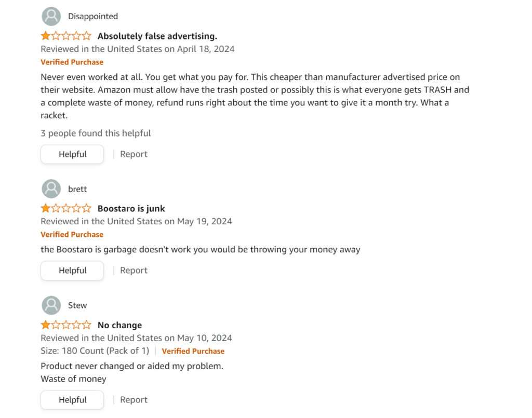Click brett's profile avatar icon
Screen dimensions: 532x418
[x=51, y=189]
